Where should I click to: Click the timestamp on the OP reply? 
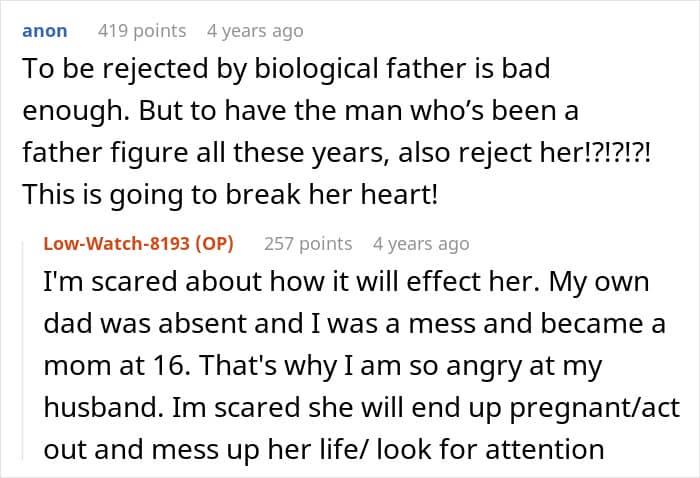pyautogui.click(x=420, y=243)
